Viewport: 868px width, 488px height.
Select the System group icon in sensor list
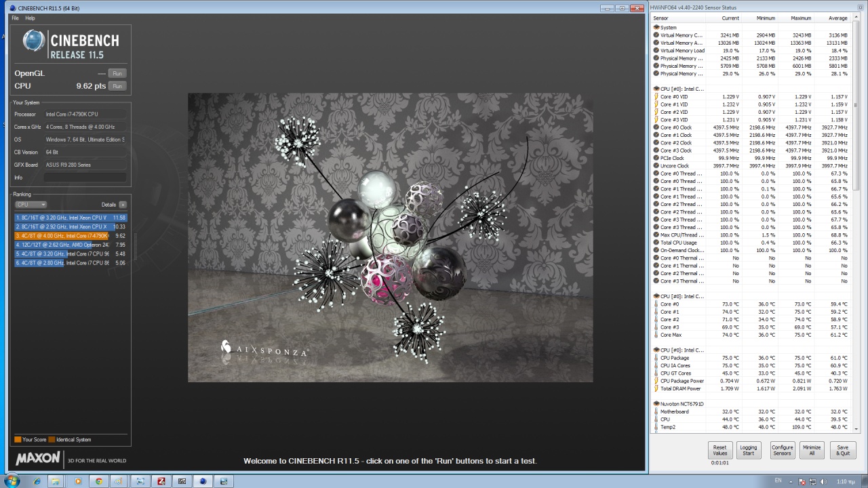pyautogui.click(x=656, y=28)
